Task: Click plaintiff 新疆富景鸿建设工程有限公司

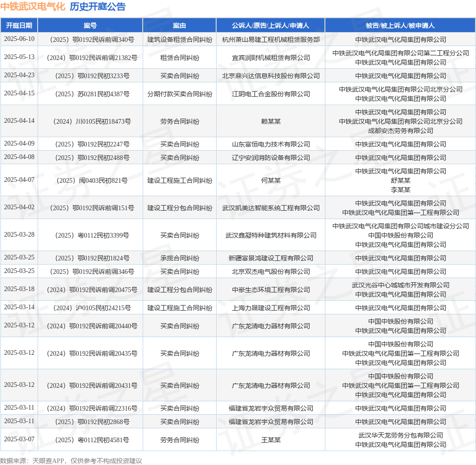Action: point(271,258)
